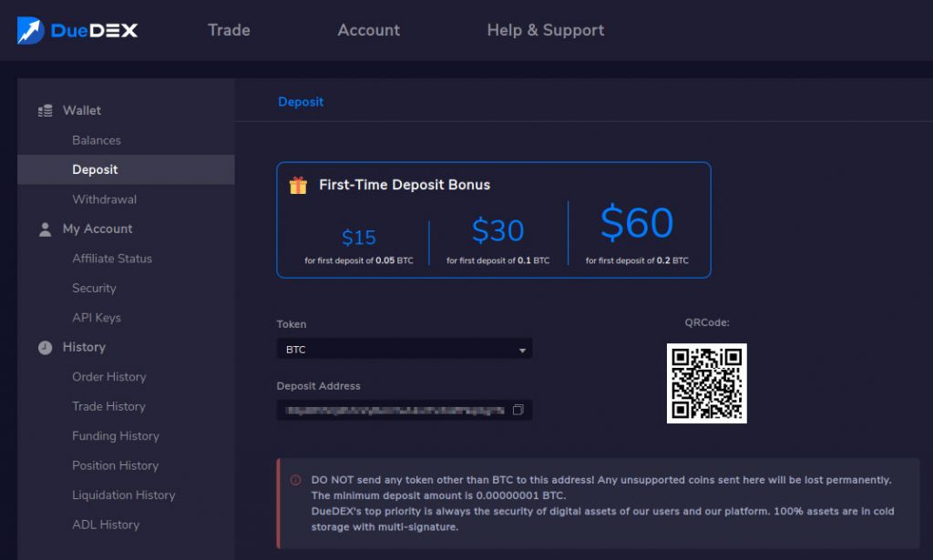The height and width of the screenshot is (560, 933).
Task: Go to Balances page
Action: coord(97,140)
